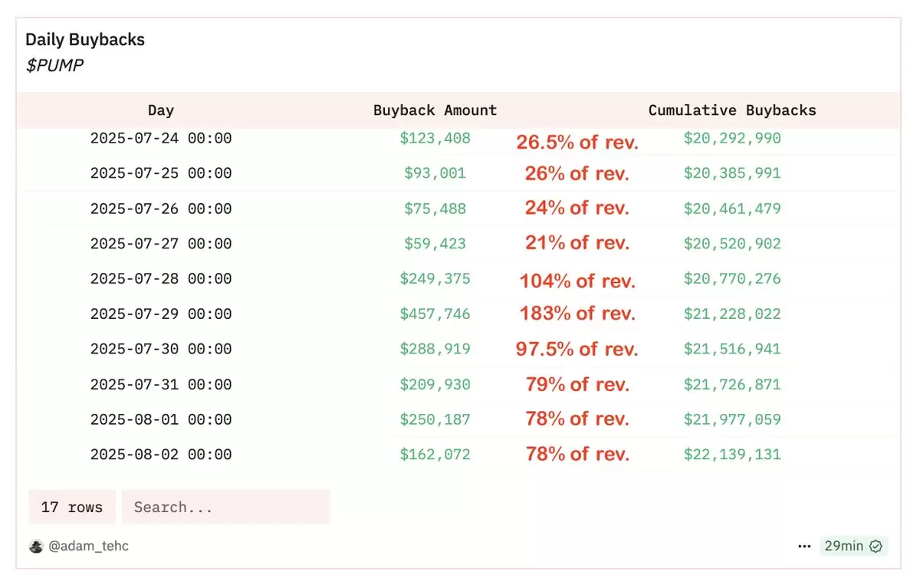Click the 183% of rev. annotation
The image size is (920, 588).
[x=577, y=314]
